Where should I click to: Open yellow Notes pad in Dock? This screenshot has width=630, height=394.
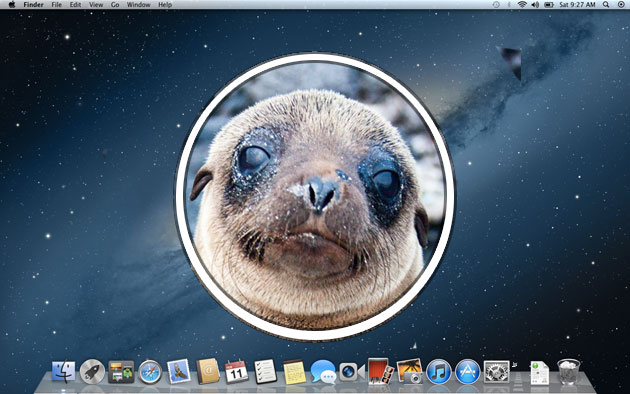coord(295,372)
